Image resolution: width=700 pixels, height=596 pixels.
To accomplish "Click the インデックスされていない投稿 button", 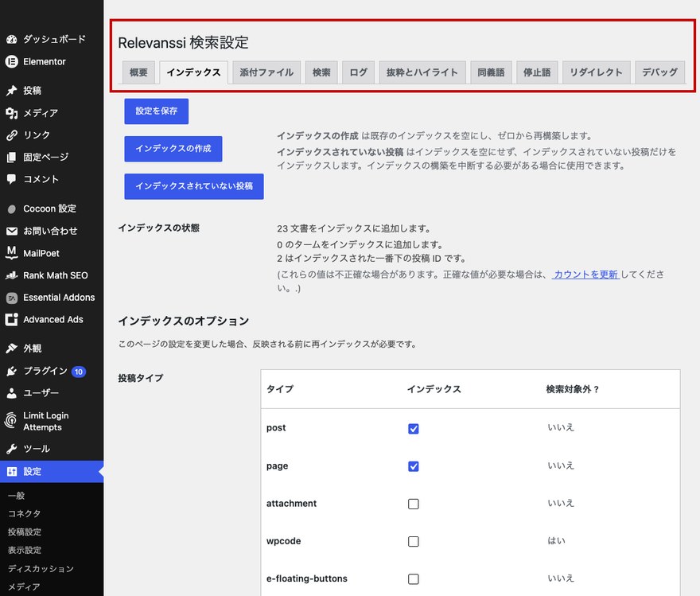I will 194,186.
